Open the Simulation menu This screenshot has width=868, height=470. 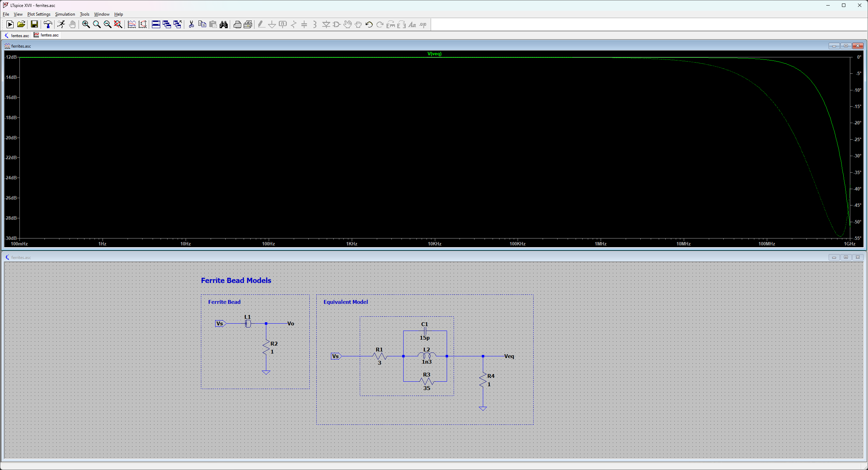(x=65, y=14)
